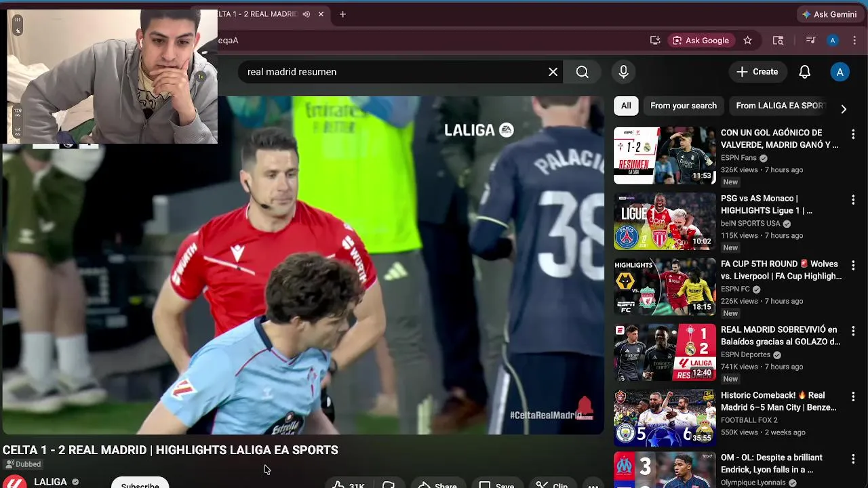Open the REAL MADRID SOBREVIVIÓ thumbnail

tap(665, 352)
